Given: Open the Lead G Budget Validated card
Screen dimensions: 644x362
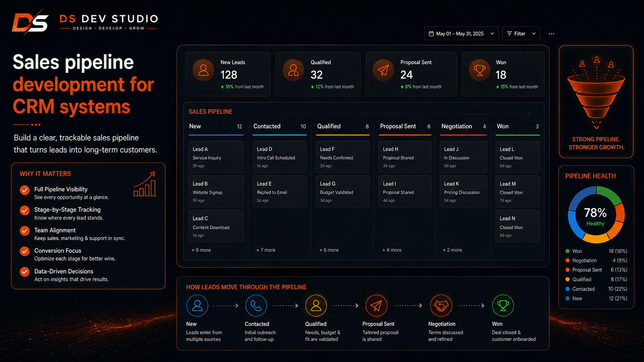Looking at the screenshot, I should (342, 192).
